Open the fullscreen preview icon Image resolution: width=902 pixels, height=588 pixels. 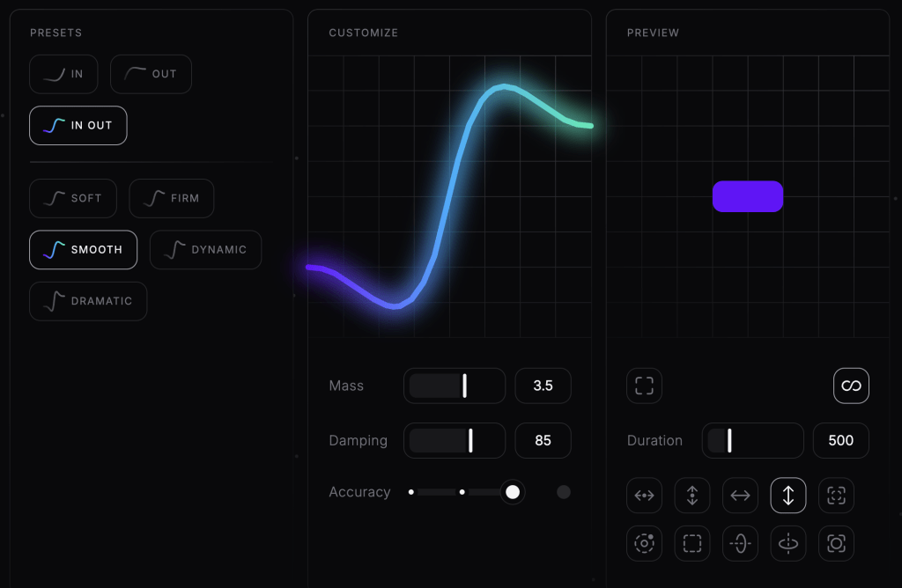[x=644, y=386]
